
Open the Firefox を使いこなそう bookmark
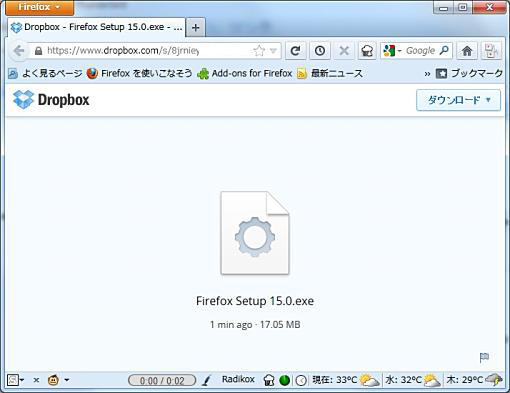(139, 73)
